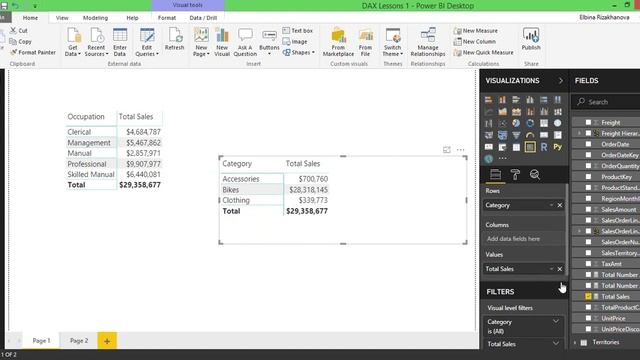Image resolution: width=640 pixels, height=360 pixels.
Task: Check the OrderDate field checkbox
Action: tap(588, 144)
